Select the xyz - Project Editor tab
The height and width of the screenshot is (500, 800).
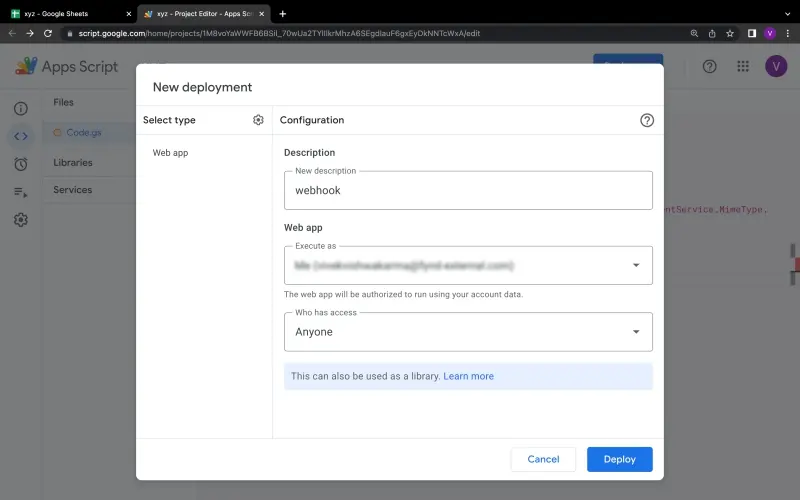205,14
